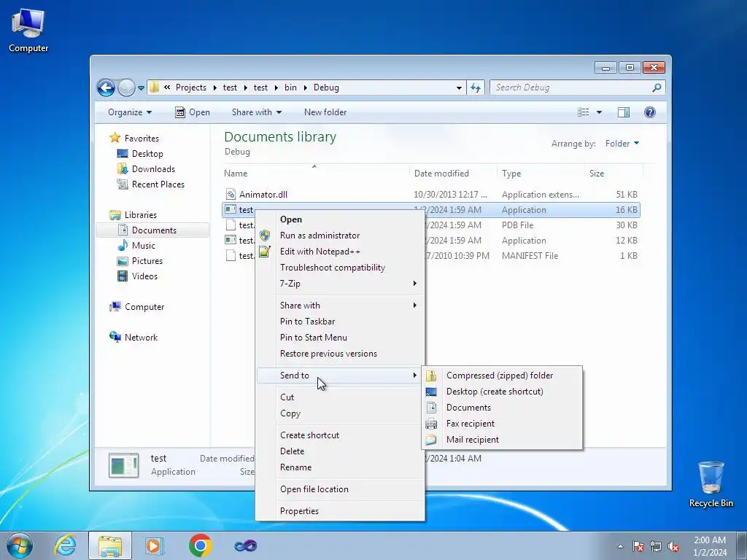
Task: Send to Mail recipient
Action: point(502,440)
